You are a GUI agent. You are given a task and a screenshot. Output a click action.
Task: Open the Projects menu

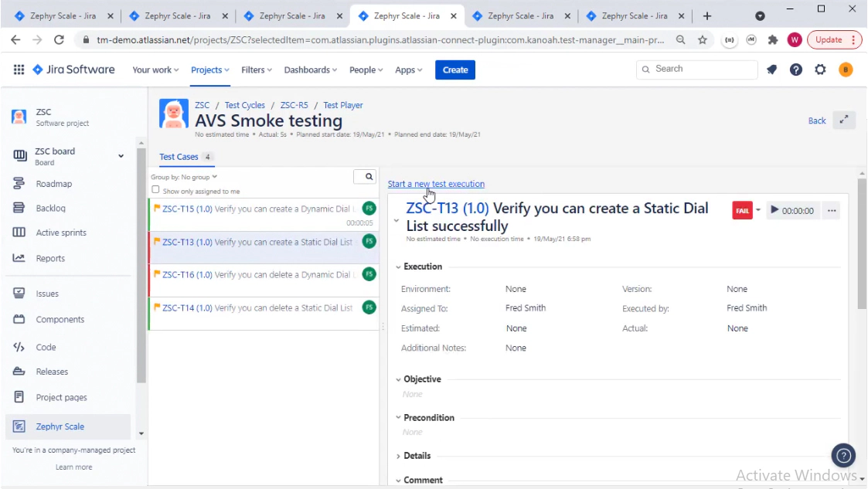(x=210, y=70)
